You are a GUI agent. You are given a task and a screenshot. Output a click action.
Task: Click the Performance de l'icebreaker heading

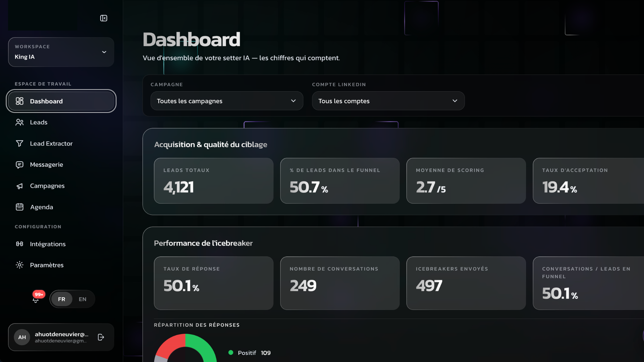(x=203, y=243)
